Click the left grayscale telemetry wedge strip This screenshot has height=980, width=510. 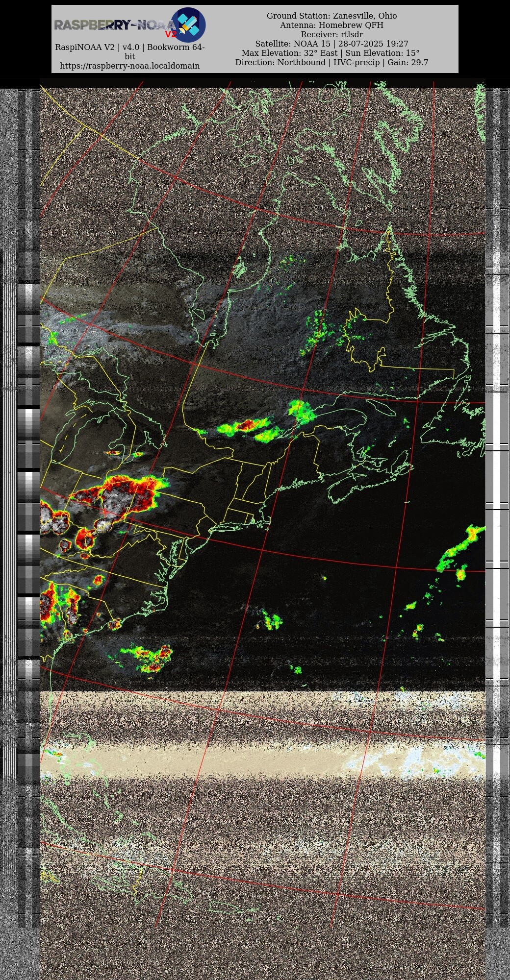click(28, 490)
